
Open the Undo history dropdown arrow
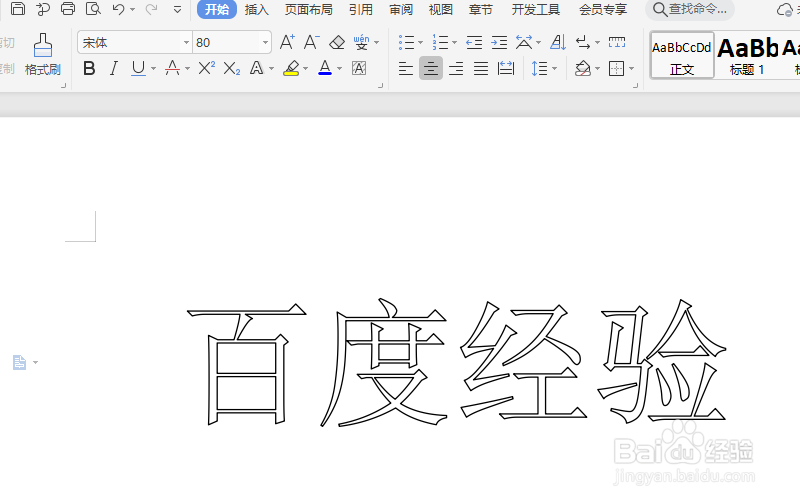coord(132,9)
